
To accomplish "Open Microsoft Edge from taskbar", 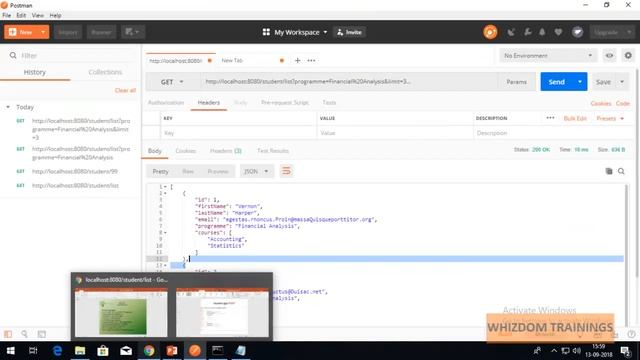I will tap(57, 351).
